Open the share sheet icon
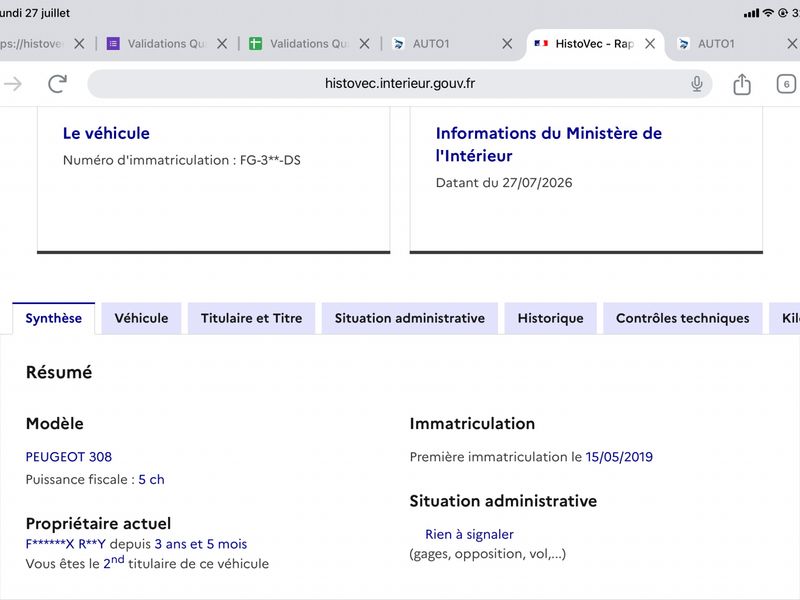The height and width of the screenshot is (600, 800). tap(742, 84)
